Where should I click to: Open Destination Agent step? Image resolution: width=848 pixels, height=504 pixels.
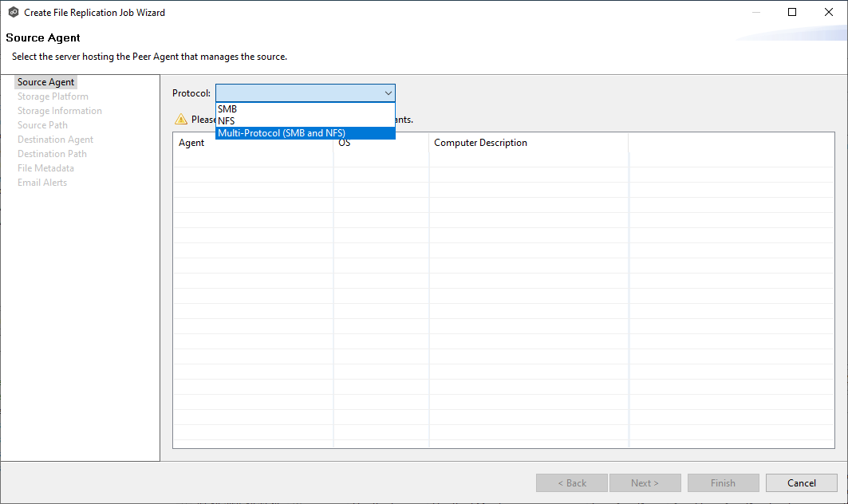coord(55,140)
